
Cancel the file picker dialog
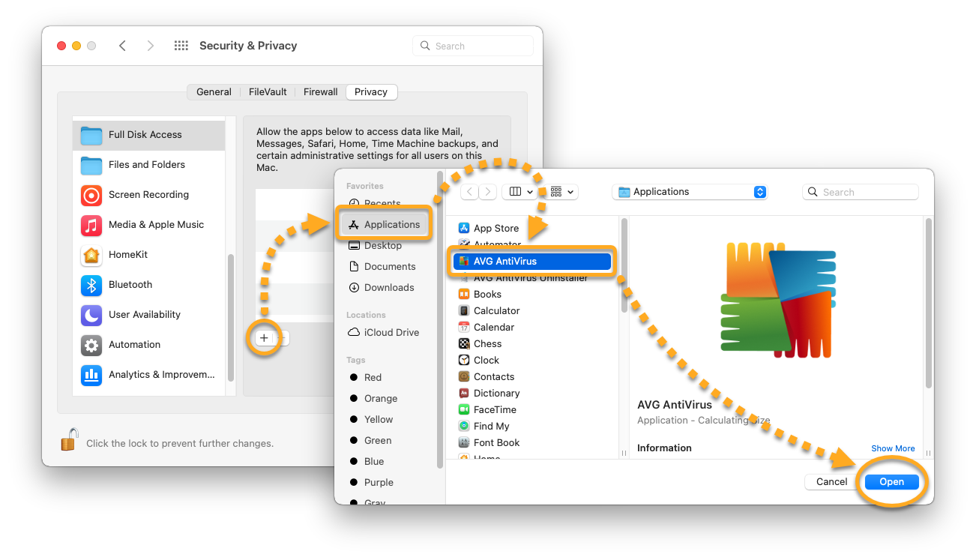point(831,482)
